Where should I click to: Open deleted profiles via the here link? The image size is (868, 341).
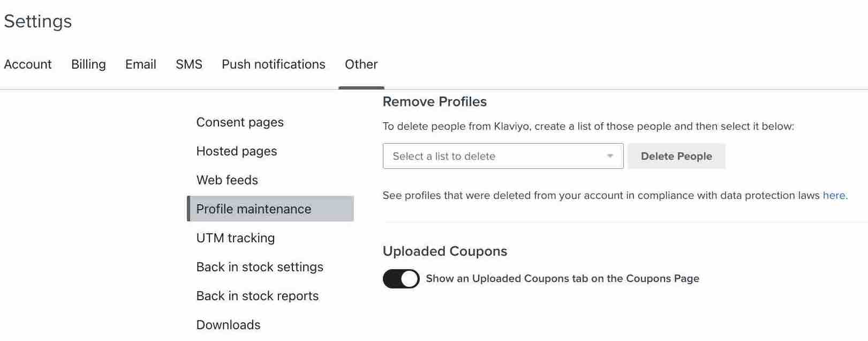(833, 195)
